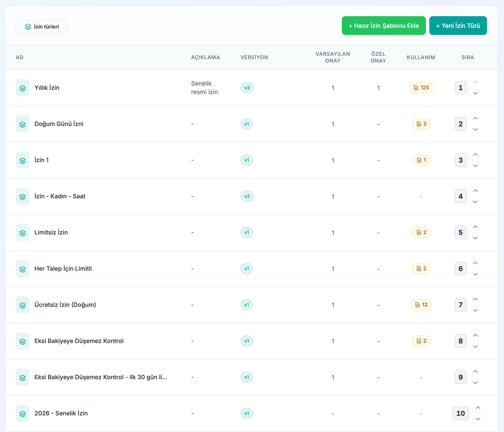Move İzin 1 down one position

tap(475, 166)
